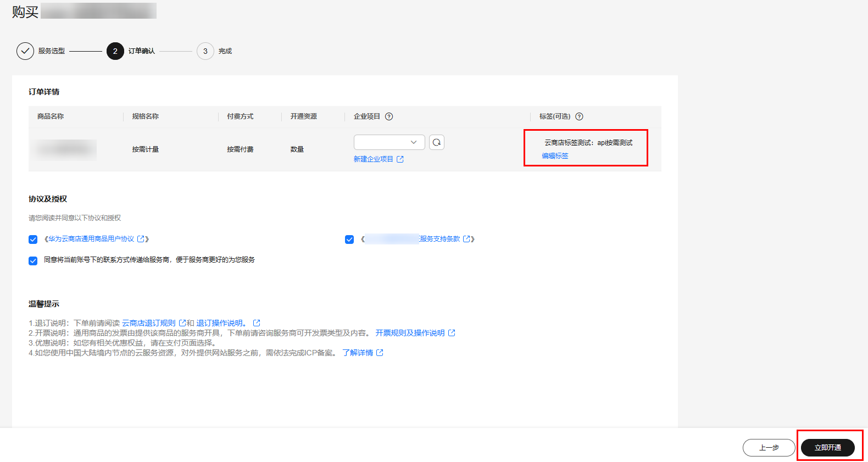Click the 按需计量 specification cell
The image size is (868, 462).
[146, 149]
